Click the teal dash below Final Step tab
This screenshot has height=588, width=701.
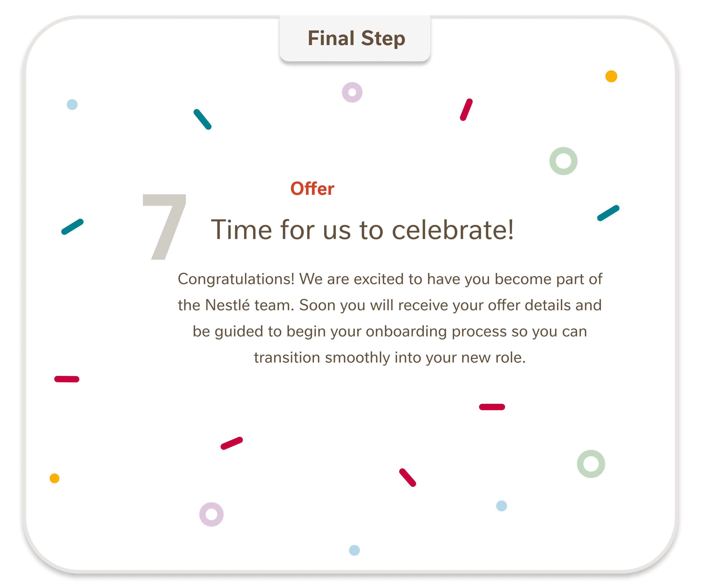point(203,119)
